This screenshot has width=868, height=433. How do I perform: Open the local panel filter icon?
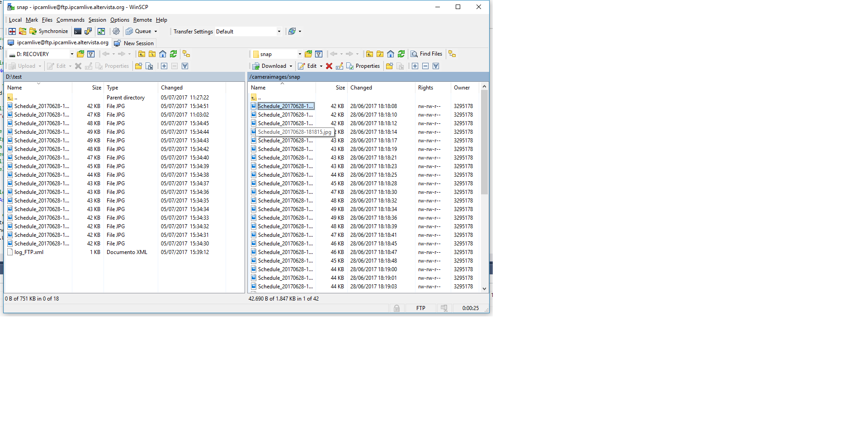click(x=91, y=54)
